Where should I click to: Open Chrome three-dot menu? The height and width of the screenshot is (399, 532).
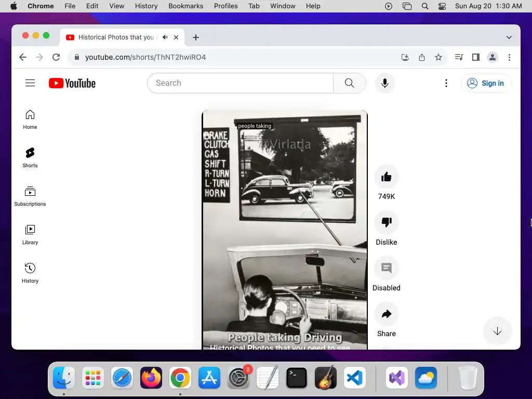pos(509,57)
